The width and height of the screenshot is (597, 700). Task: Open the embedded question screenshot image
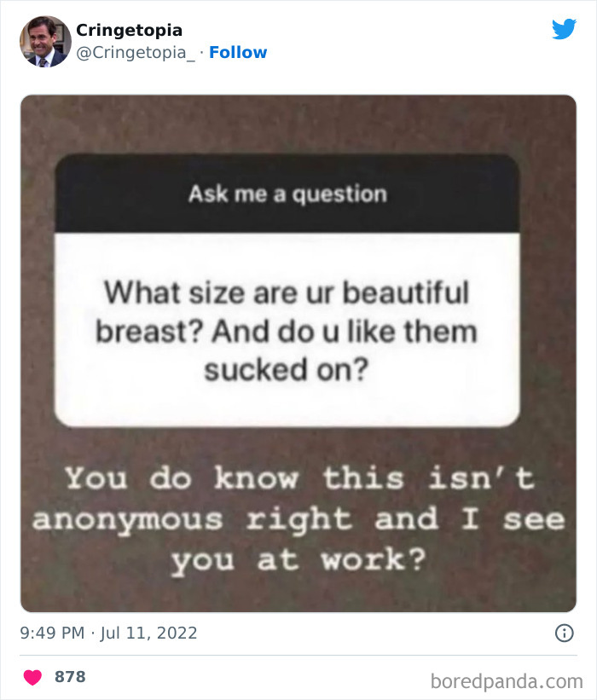[x=298, y=350]
